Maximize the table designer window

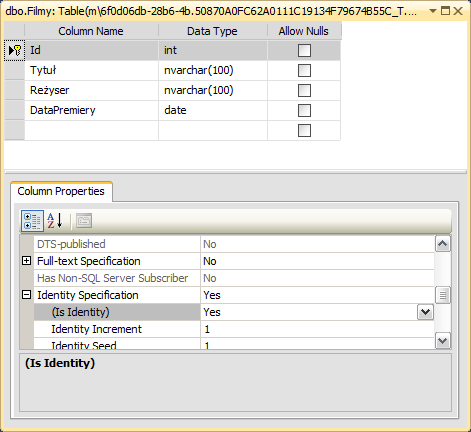coord(445,11)
